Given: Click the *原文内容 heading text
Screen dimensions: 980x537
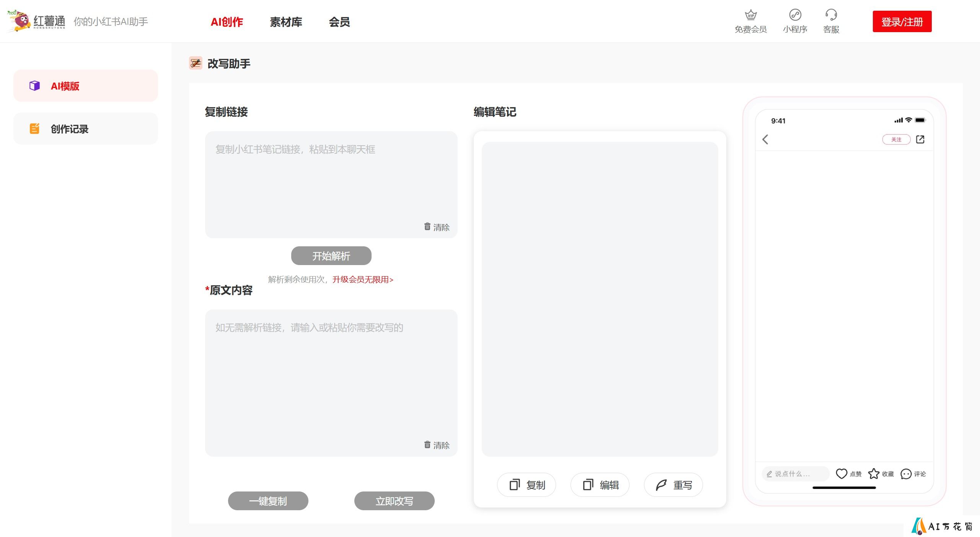Looking at the screenshot, I should (x=229, y=290).
